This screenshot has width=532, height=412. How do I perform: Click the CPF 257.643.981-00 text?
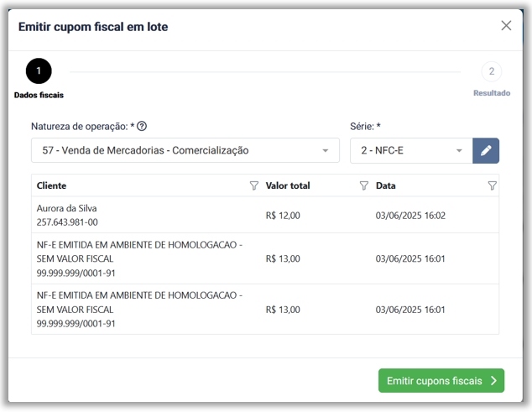point(67,222)
